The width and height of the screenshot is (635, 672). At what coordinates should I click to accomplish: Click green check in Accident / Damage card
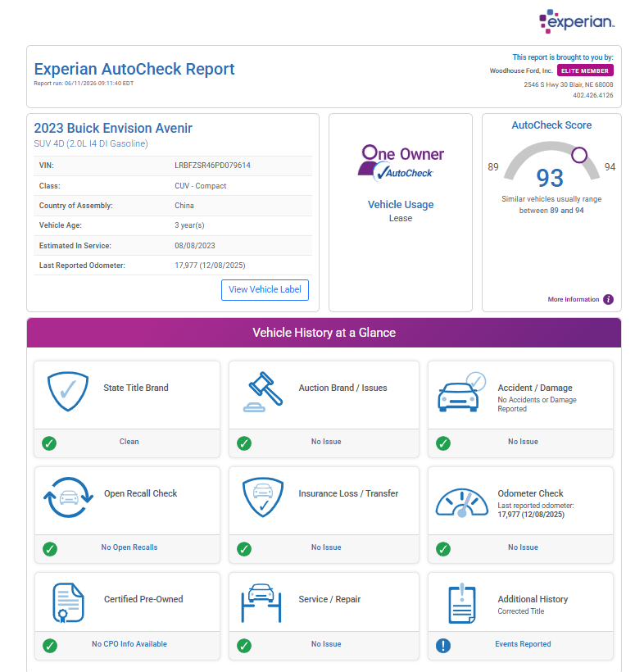coord(443,443)
